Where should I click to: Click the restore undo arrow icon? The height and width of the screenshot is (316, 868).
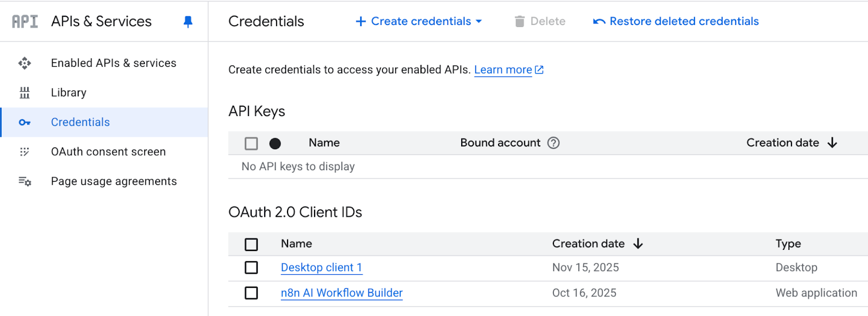click(x=599, y=22)
